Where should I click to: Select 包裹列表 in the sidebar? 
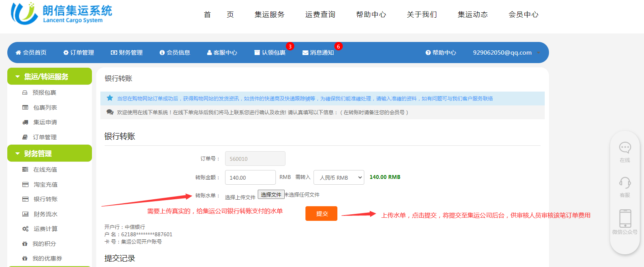45,108
